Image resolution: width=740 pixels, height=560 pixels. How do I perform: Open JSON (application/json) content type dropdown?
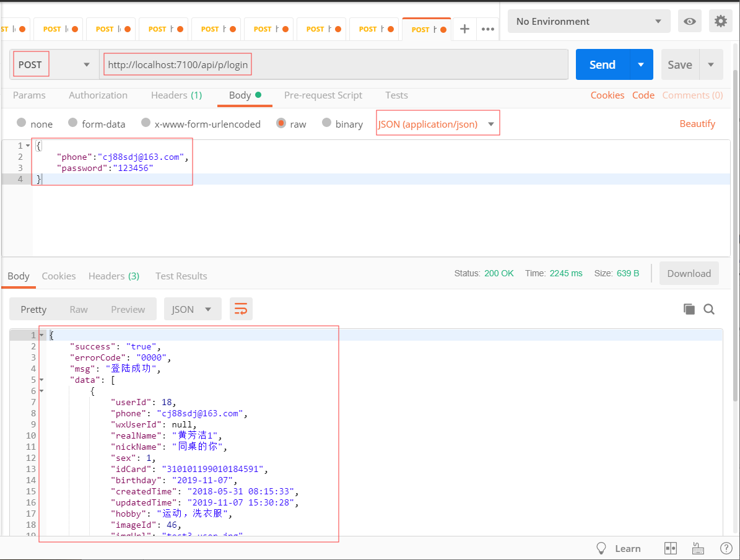pos(437,124)
